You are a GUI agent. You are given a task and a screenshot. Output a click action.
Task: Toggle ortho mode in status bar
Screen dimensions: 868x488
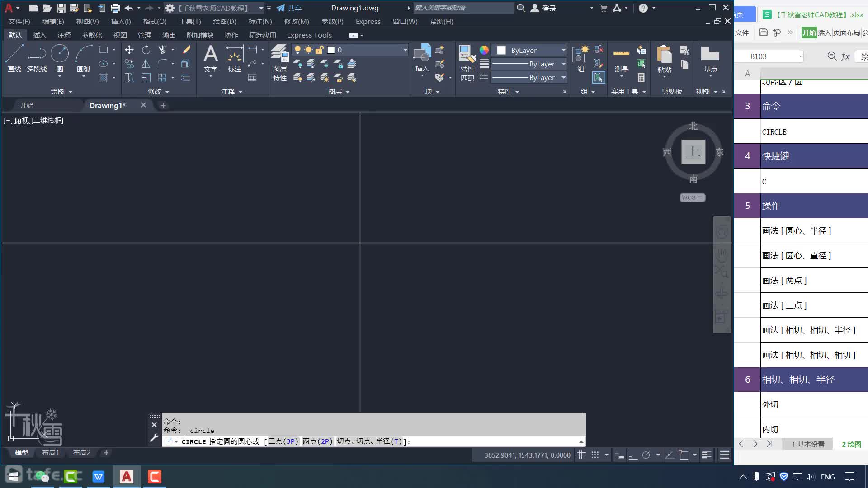(x=633, y=455)
